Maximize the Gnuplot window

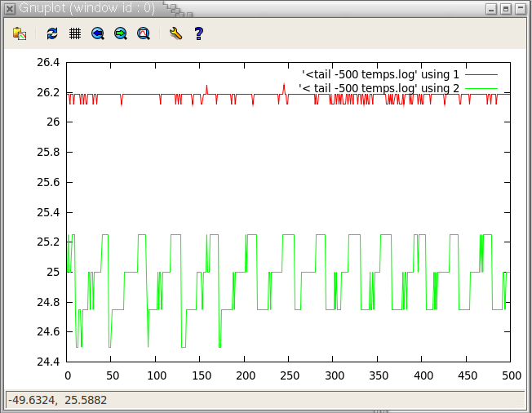pos(506,9)
